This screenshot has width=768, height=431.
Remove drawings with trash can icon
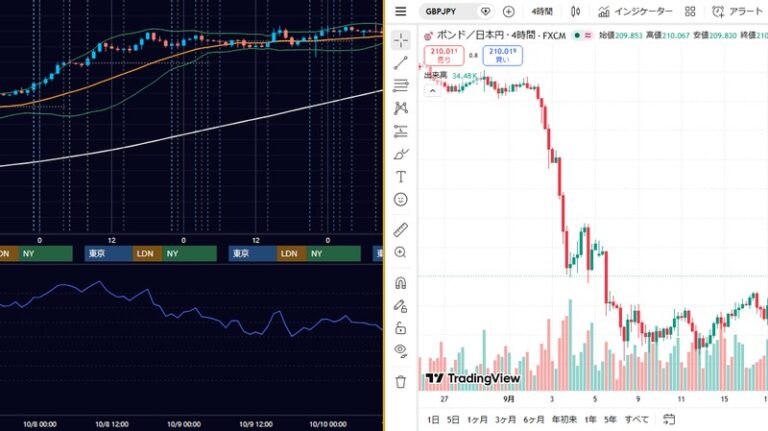click(x=401, y=382)
